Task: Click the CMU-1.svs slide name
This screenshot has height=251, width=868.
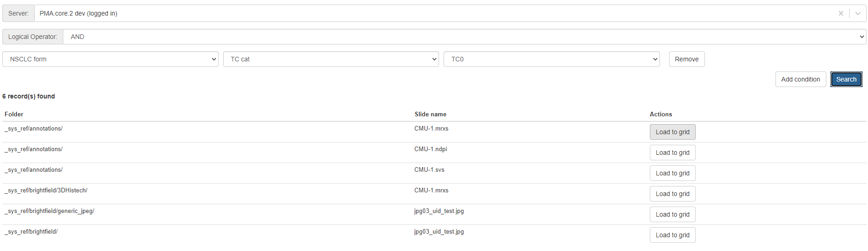Action: pyautogui.click(x=429, y=170)
